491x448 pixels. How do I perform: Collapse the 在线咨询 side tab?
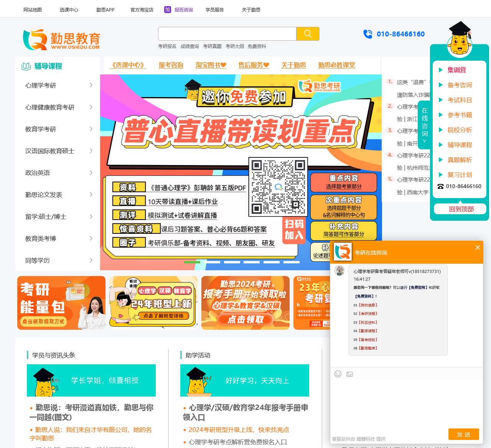[424, 125]
